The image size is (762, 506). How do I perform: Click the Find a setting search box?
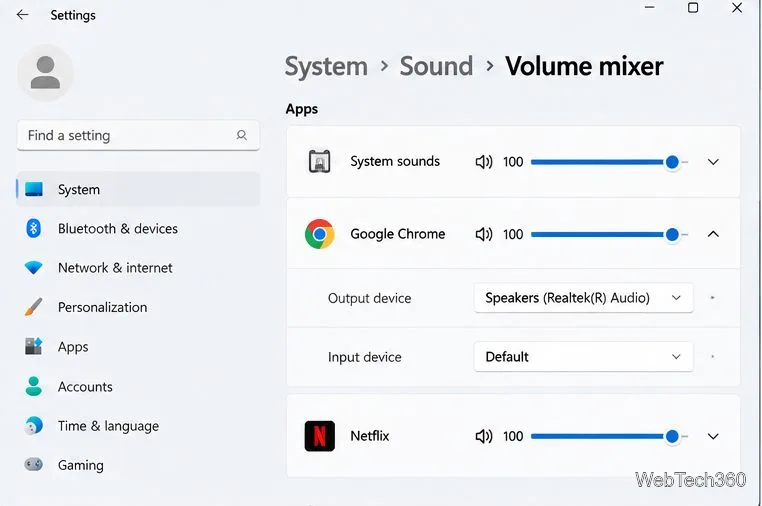[x=138, y=135]
